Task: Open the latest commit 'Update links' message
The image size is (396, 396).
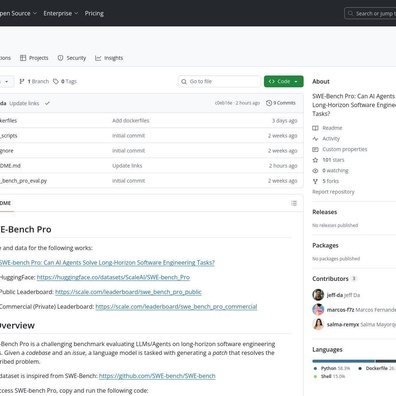Action: click(x=24, y=103)
